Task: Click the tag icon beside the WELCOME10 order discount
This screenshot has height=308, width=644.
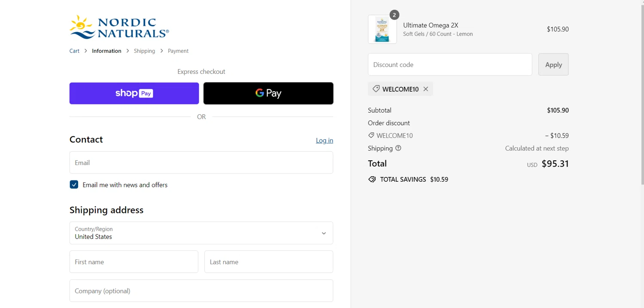Action: (371, 135)
